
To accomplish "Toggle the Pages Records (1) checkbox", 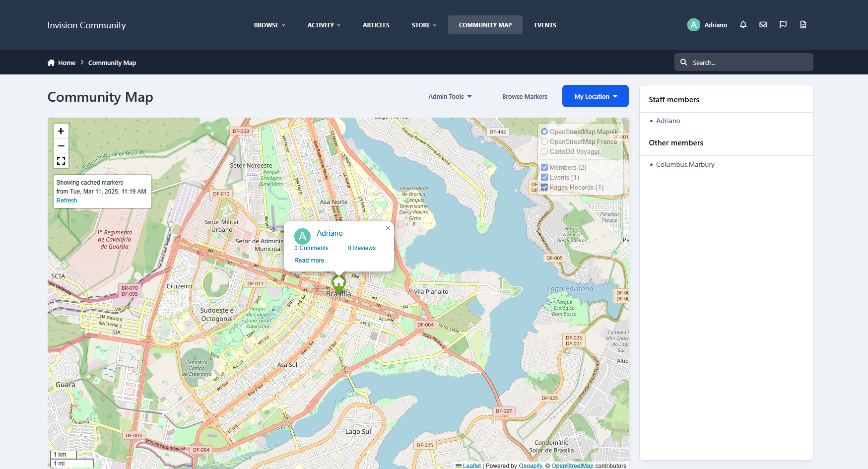I will click(544, 187).
